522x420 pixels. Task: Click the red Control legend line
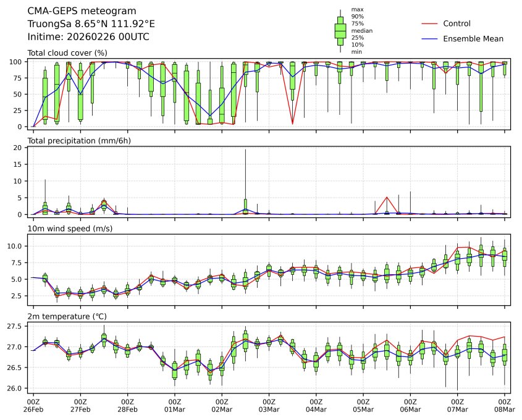point(429,24)
